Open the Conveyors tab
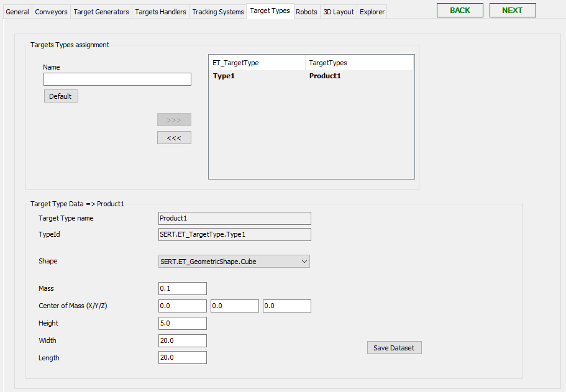Image resolution: width=566 pixels, height=392 pixels. point(51,11)
